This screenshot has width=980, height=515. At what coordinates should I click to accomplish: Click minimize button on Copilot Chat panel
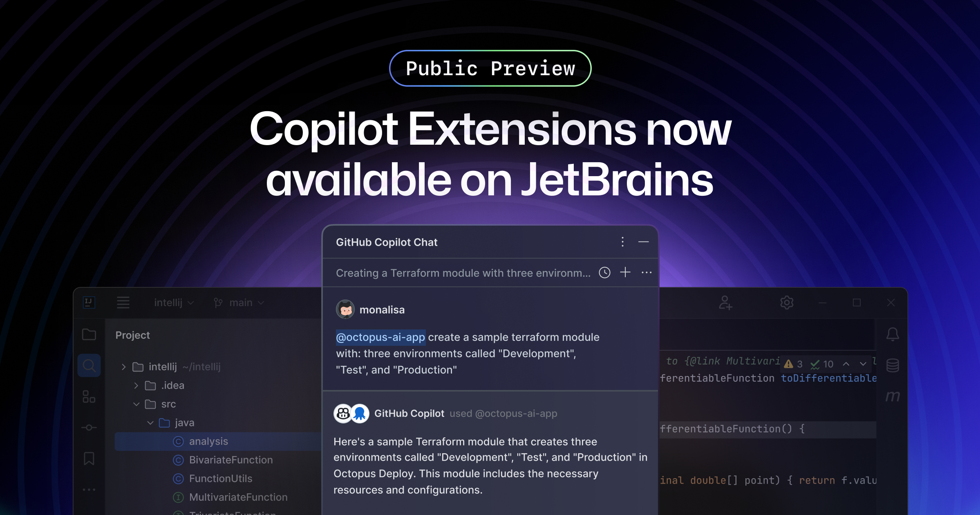pos(644,242)
